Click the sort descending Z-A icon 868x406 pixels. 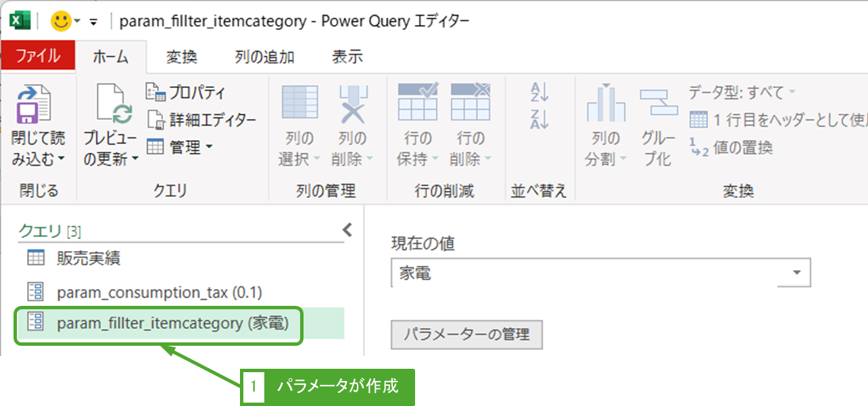(x=539, y=120)
